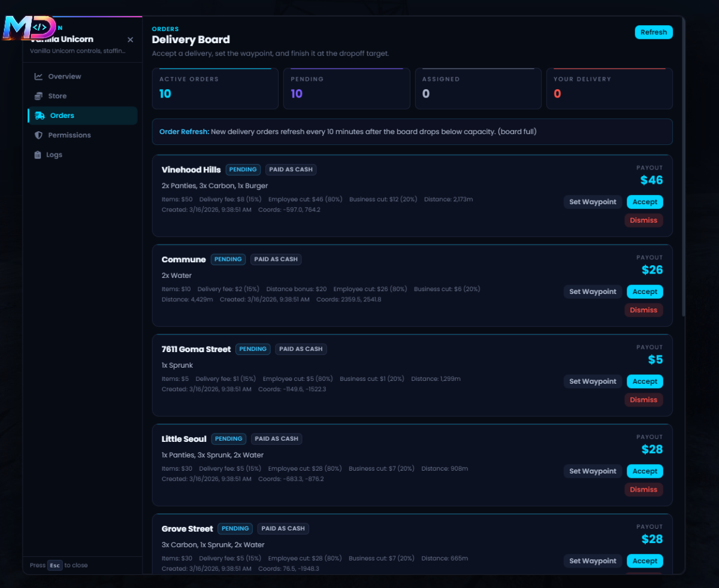Dismiss the 7611 Goma Street order
Image resolution: width=719 pixels, height=588 pixels.
(644, 400)
